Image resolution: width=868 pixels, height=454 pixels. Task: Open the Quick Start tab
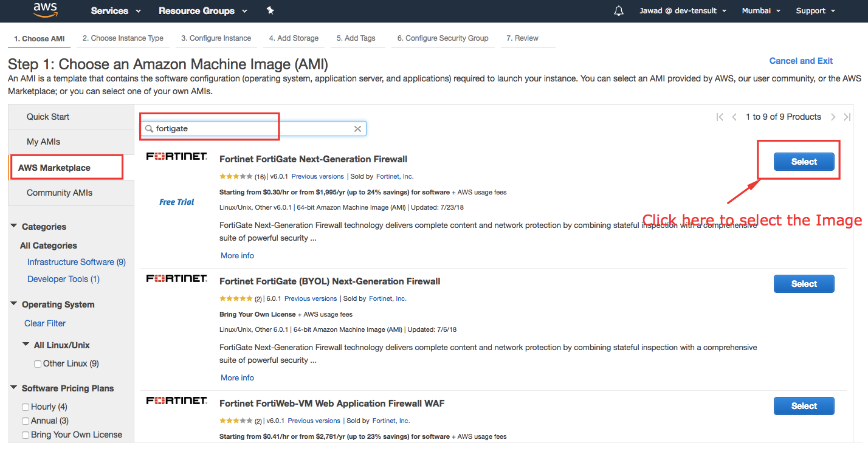pos(48,117)
